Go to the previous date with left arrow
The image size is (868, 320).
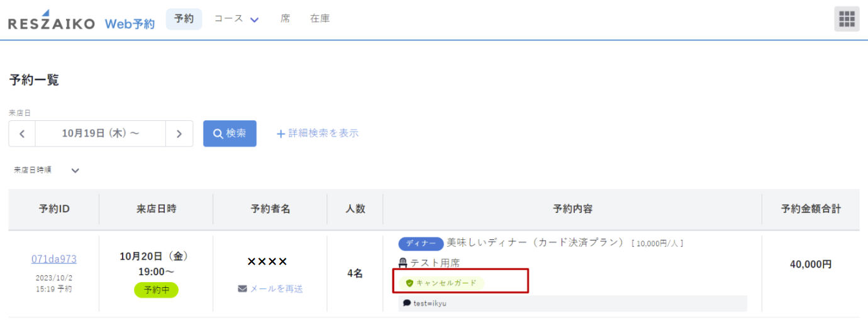pyautogui.click(x=22, y=134)
